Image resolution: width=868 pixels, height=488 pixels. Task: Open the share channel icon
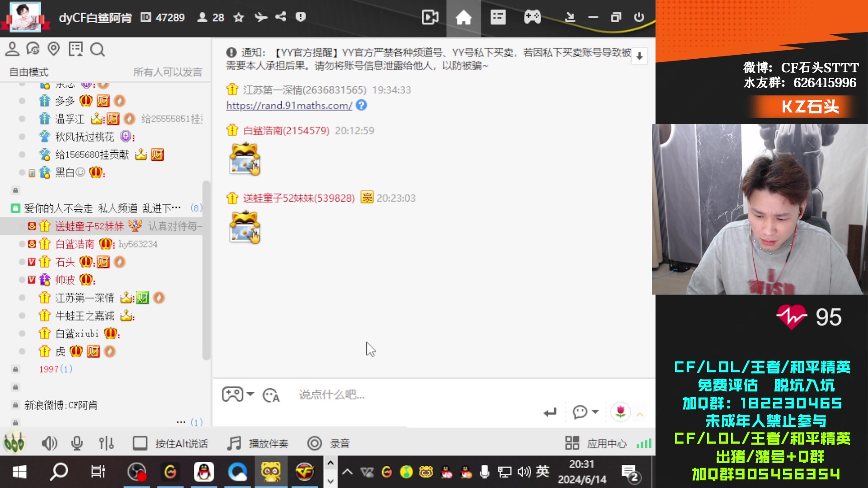pyautogui.click(x=280, y=17)
